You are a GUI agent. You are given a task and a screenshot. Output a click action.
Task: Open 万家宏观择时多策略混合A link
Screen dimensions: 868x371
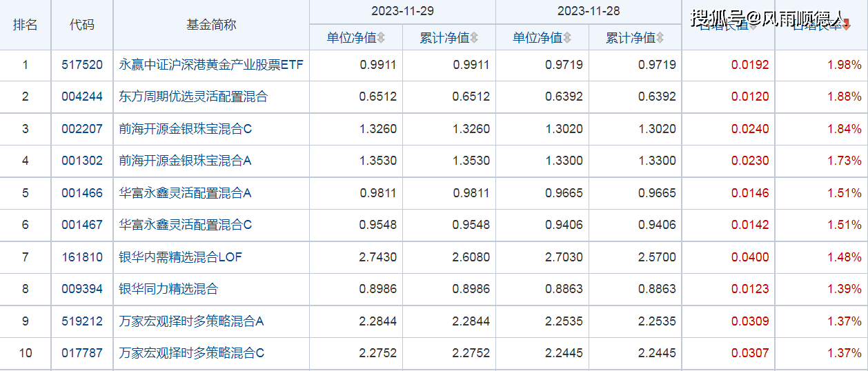191,321
